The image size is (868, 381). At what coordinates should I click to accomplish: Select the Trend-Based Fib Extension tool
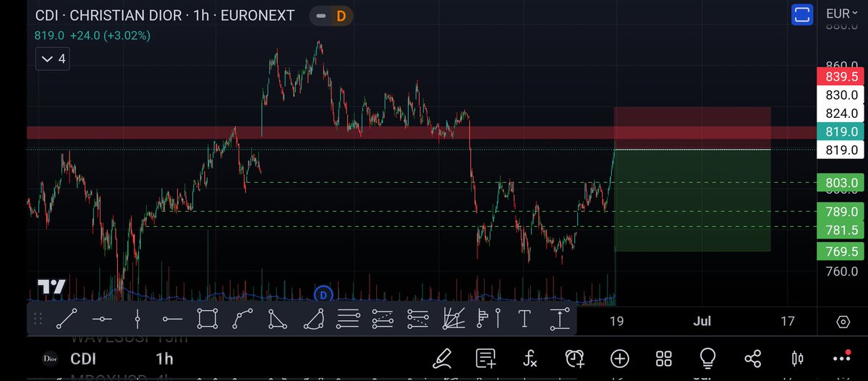coord(383,318)
